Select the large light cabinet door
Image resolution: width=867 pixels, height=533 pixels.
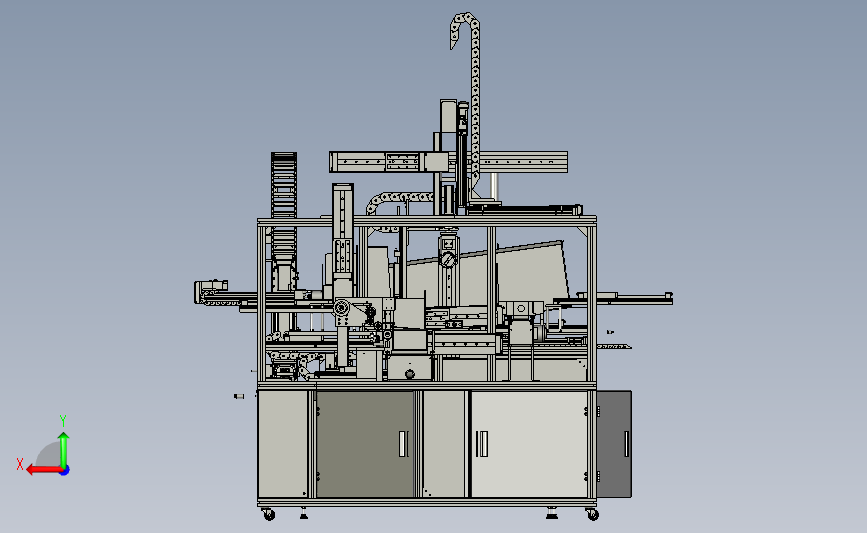529,444
